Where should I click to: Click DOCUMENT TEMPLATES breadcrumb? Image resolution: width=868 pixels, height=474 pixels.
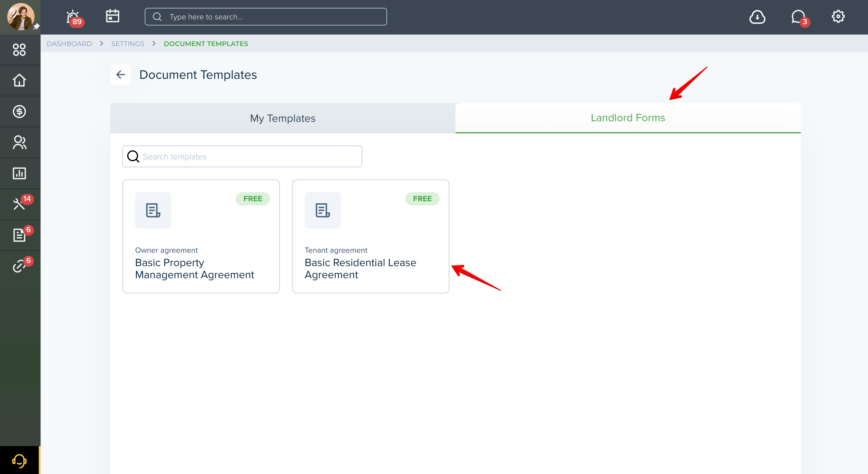pyautogui.click(x=206, y=44)
